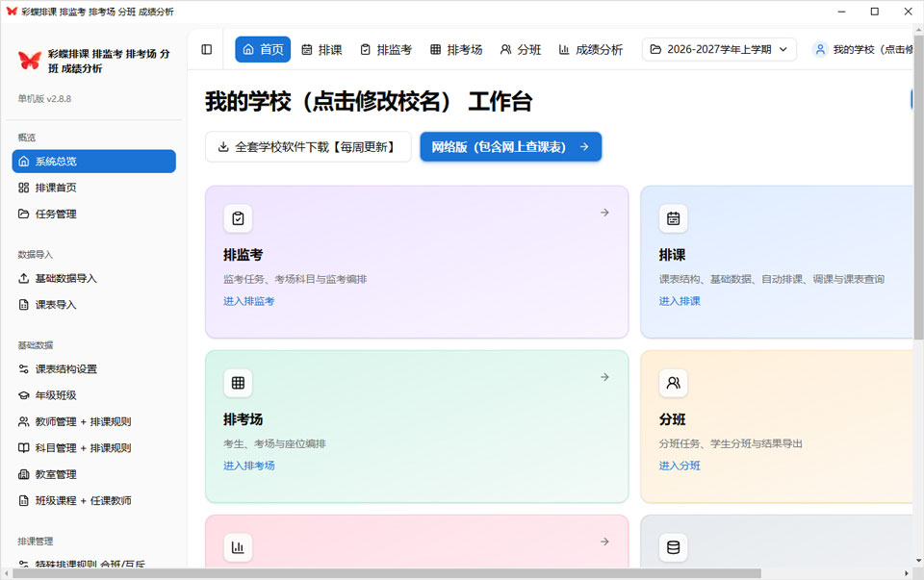Follow the 进入排课 link
This screenshot has height=580, width=924.
pyautogui.click(x=680, y=301)
